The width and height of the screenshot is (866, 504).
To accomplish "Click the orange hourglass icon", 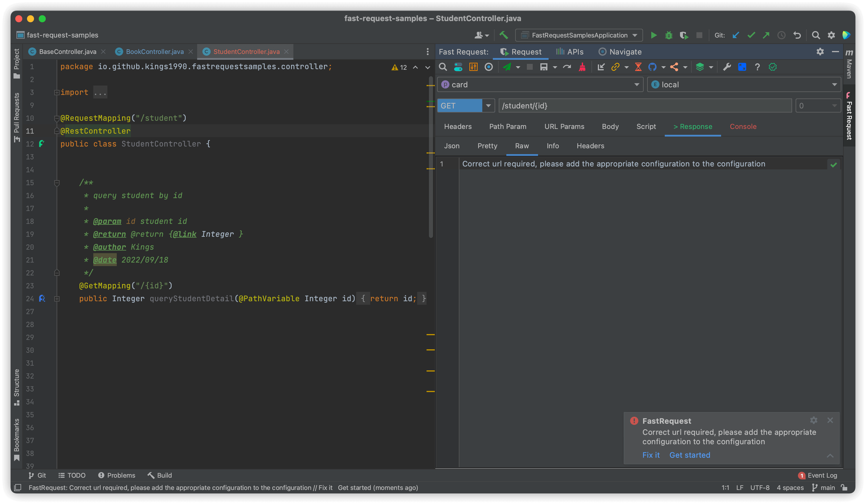I will tap(638, 67).
